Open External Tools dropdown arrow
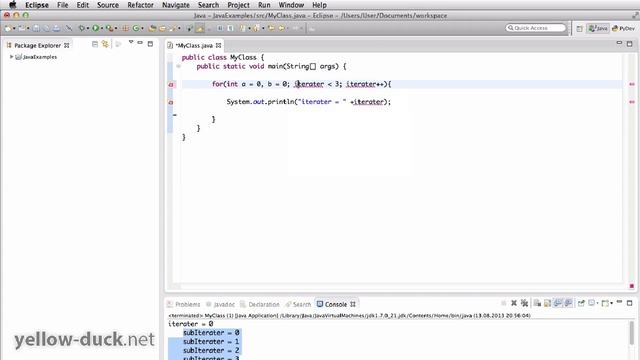 pyautogui.click(x=116, y=29)
